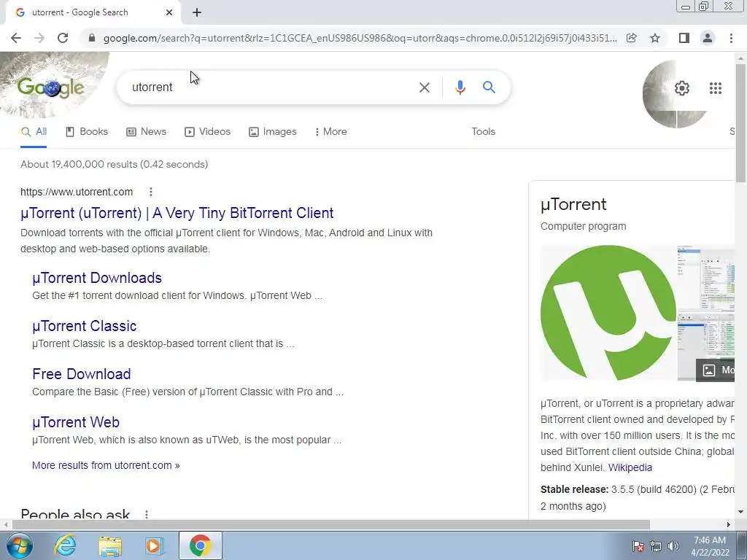Open the Free Download sitelink

click(82, 374)
